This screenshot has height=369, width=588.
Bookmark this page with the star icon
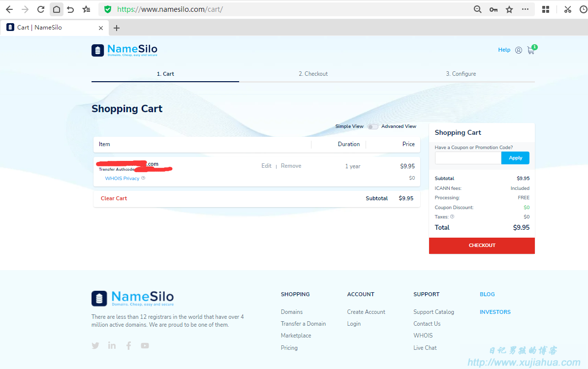[x=509, y=9]
